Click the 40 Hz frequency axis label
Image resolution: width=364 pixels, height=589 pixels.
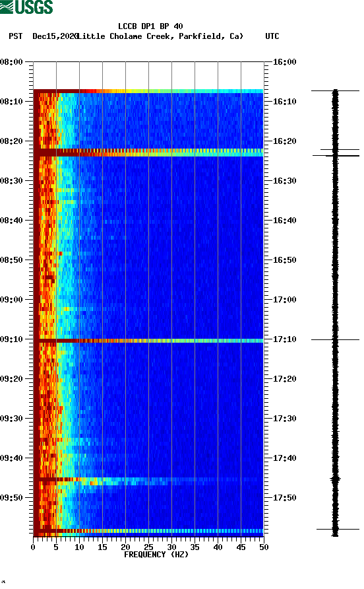218,547
